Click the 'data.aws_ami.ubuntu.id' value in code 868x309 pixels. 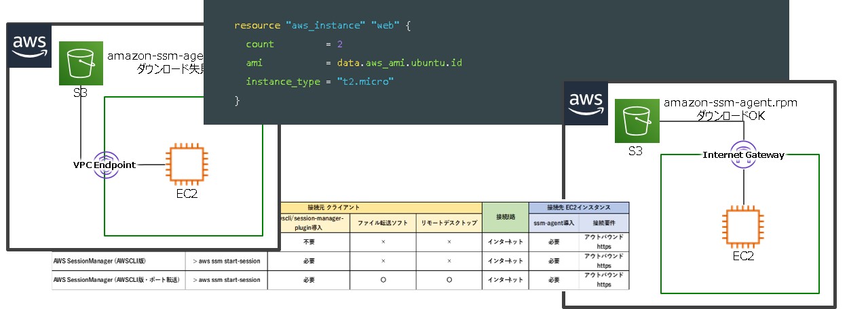click(x=399, y=63)
